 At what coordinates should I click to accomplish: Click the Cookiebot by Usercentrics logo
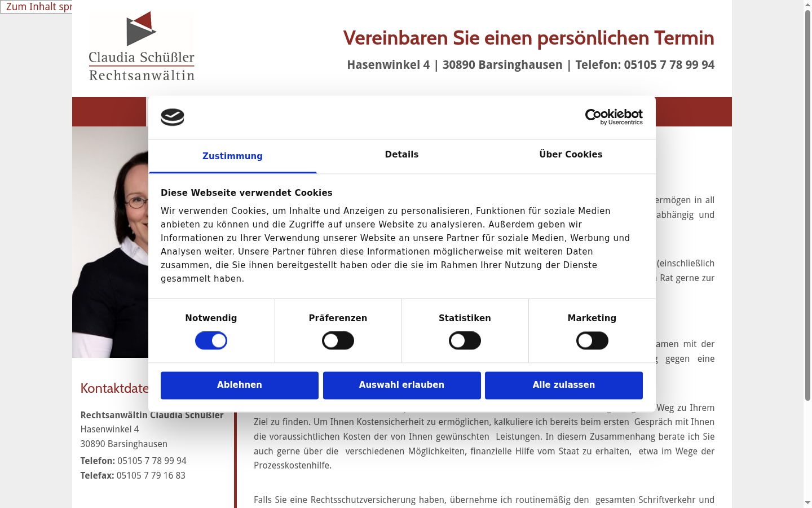614,117
